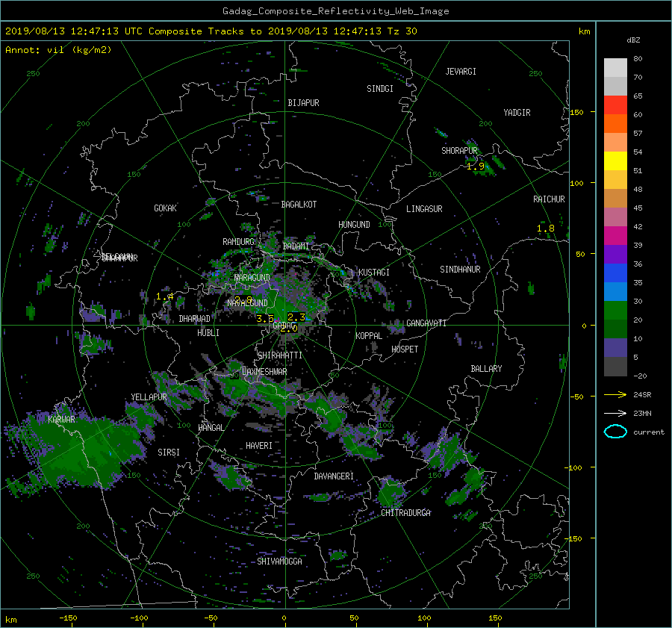This screenshot has width=672, height=628.
Task: Click the BADAMI city label
Action: click(x=296, y=246)
